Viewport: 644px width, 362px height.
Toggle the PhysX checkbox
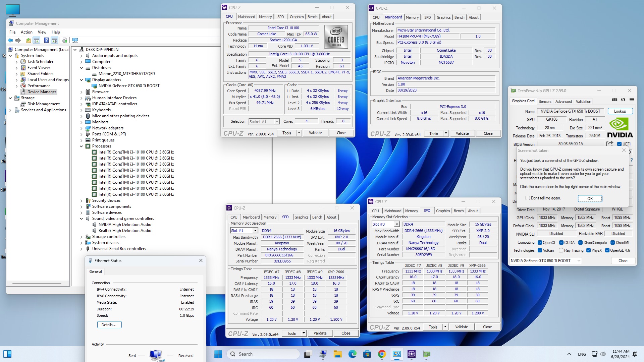[588, 250]
